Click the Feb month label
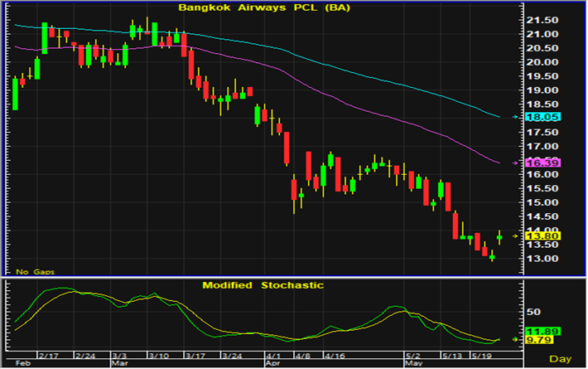The image size is (588, 369). [22, 363]
